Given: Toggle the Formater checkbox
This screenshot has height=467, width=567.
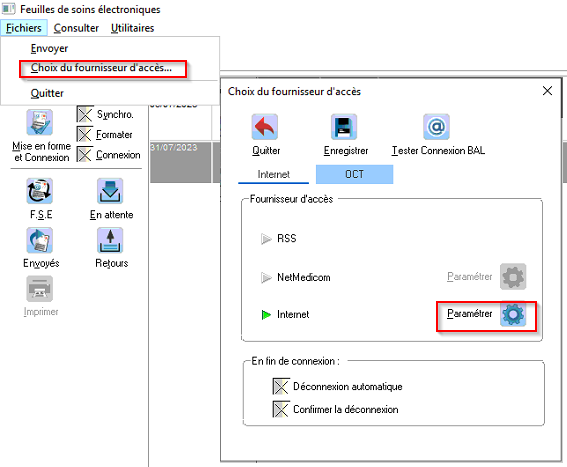Looking at the screenshot, I should 85,135.
